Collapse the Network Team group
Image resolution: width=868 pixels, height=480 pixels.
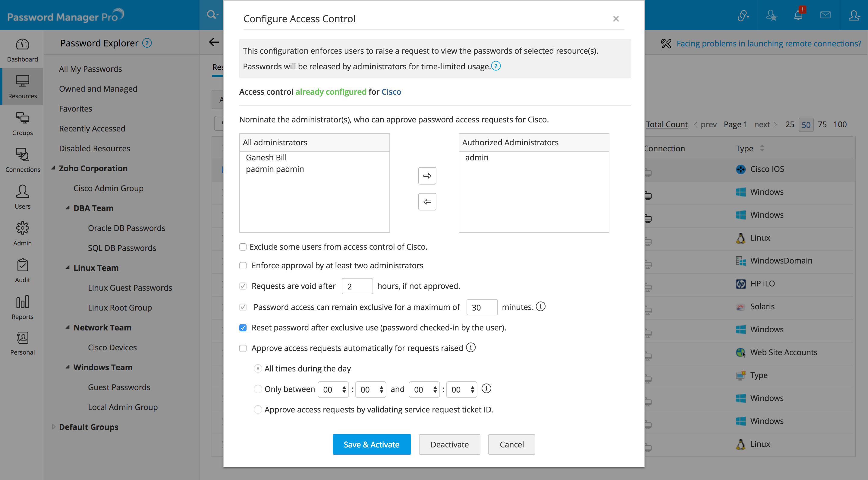[x=68, y=327]
